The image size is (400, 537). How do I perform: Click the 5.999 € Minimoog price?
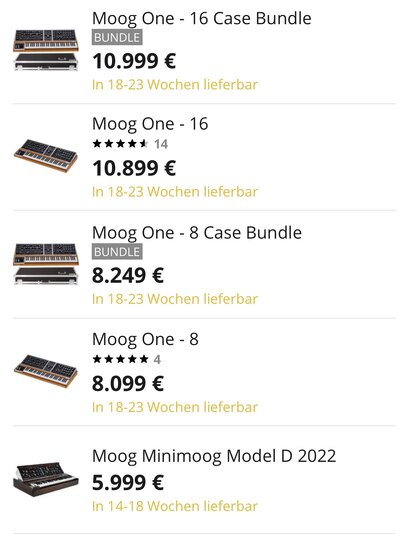(128, 483)
